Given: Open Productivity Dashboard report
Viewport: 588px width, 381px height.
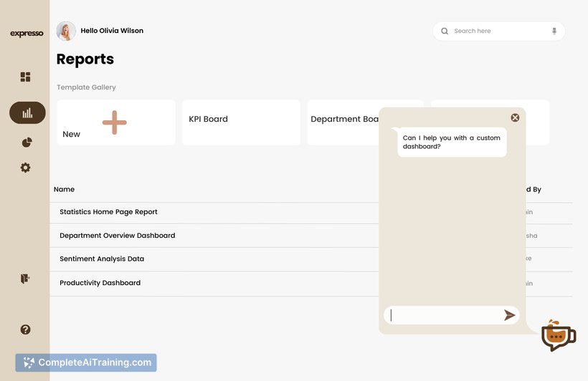Looking at the screenshot, I should click(x=100, y=283).
